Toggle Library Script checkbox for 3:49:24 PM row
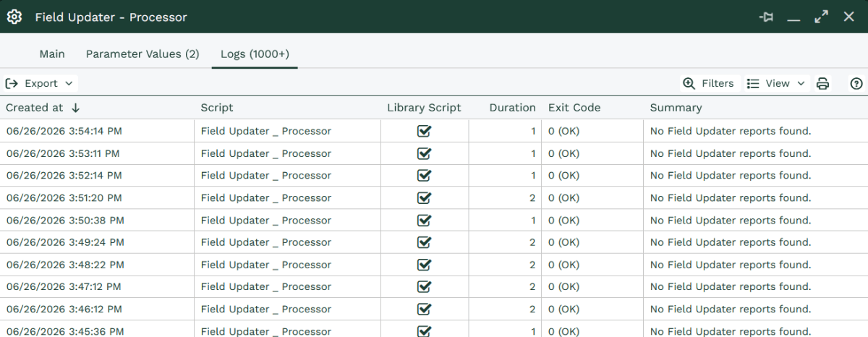The width and height of the screenshot is (868, 337). pyautogui.click(x=424, y=242)
